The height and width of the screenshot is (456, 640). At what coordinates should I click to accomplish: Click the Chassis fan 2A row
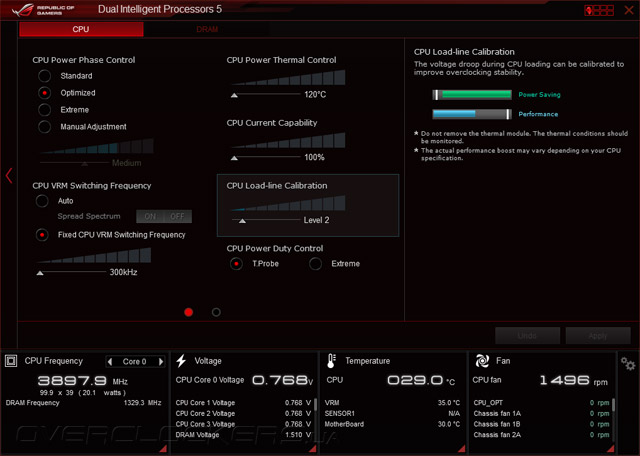point(541,435)
